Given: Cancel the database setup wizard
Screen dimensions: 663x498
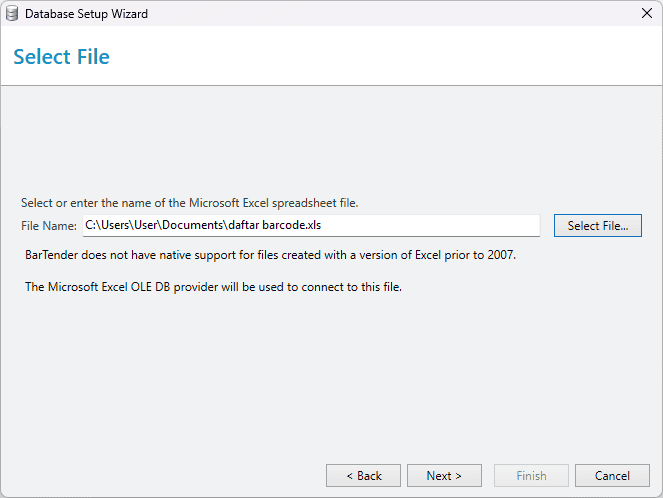Looking at the screenshot, I should point(612,476).
